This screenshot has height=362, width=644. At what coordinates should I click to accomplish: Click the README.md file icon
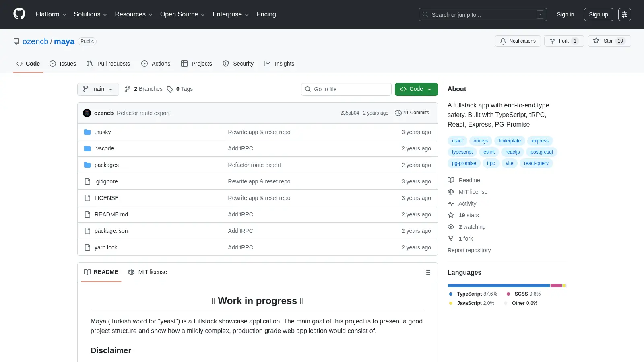87,214
